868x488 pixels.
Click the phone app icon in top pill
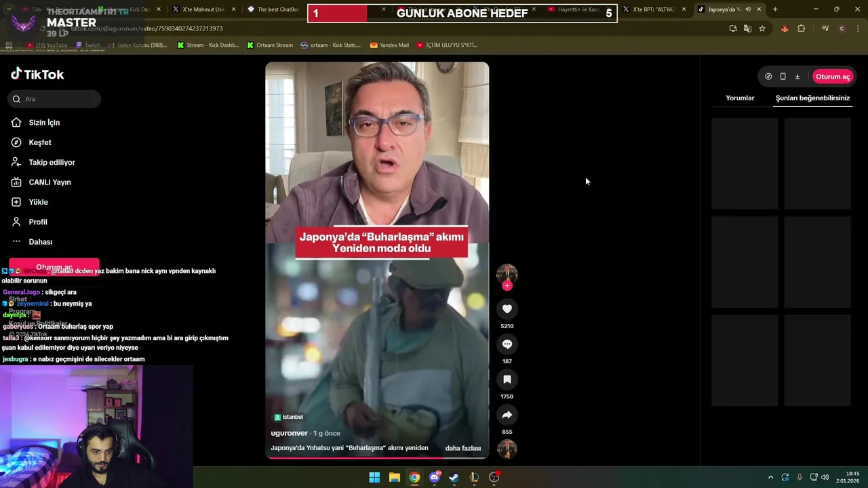click(x=783, y=77)
